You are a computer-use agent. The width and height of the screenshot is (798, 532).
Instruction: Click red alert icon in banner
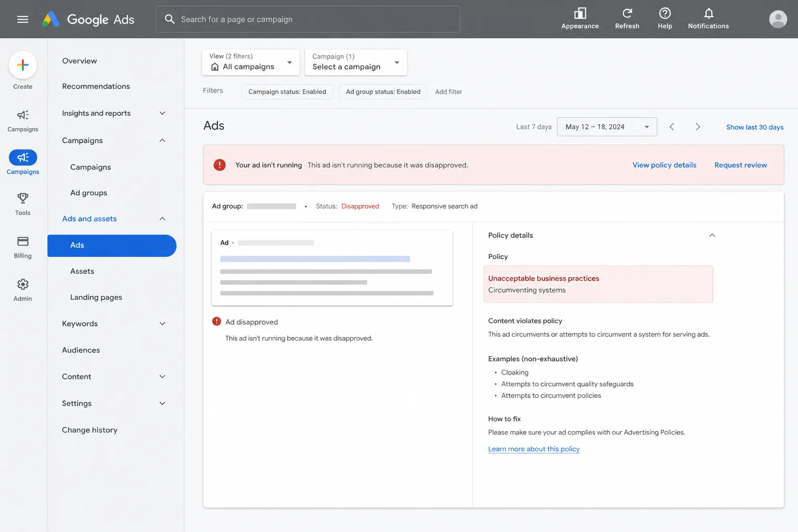tap(220, 165)
